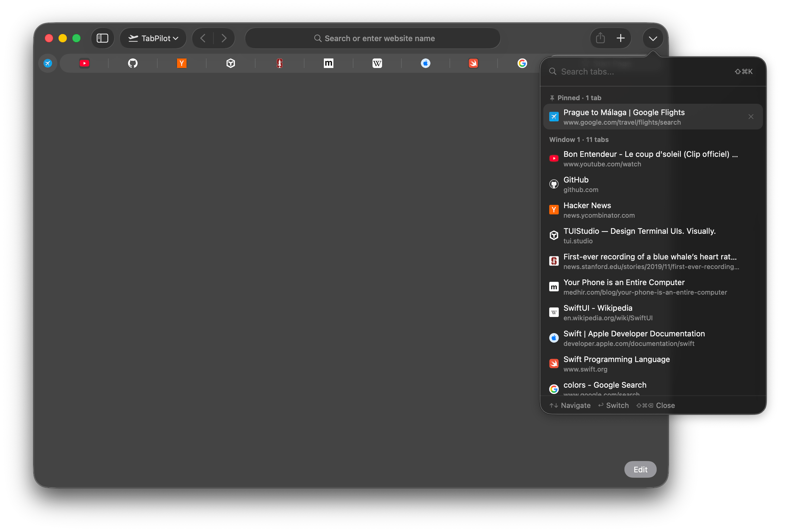Select the TUIStudio row in tab list
The height and width of the screenshot is (532, 788).
tap(652, 236)
